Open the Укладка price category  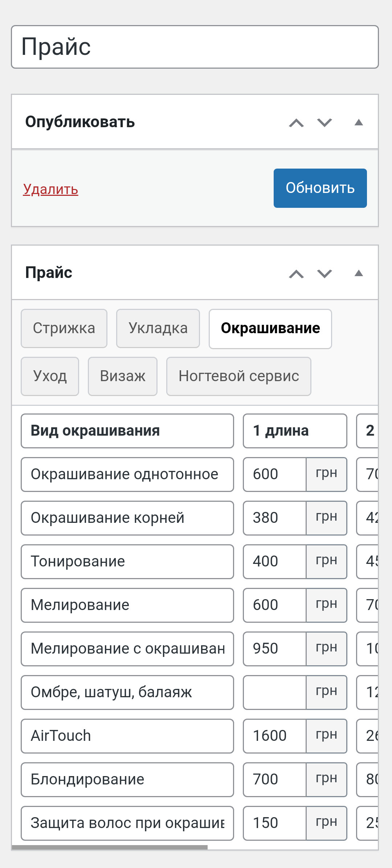point(158,328)
